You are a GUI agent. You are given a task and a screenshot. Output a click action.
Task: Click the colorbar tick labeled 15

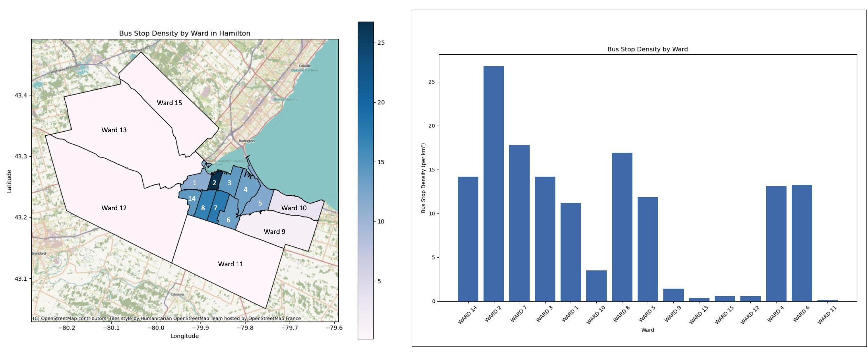[381, 162]
